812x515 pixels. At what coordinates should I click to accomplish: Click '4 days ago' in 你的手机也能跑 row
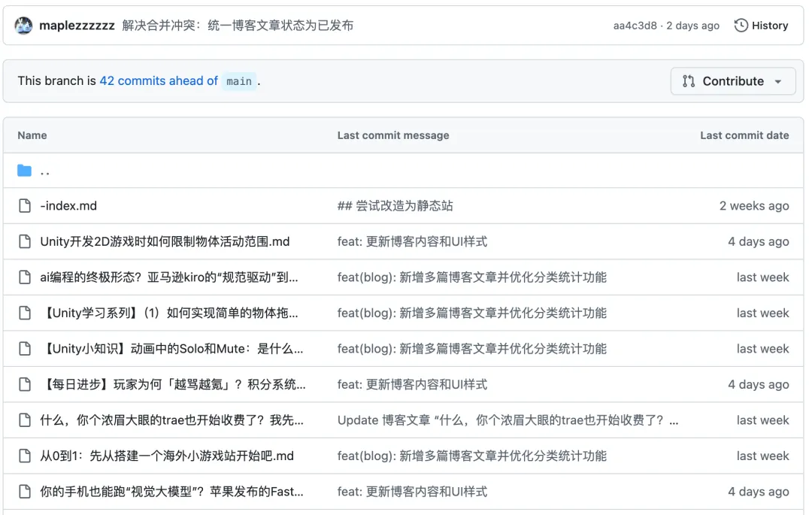(758, 492)
